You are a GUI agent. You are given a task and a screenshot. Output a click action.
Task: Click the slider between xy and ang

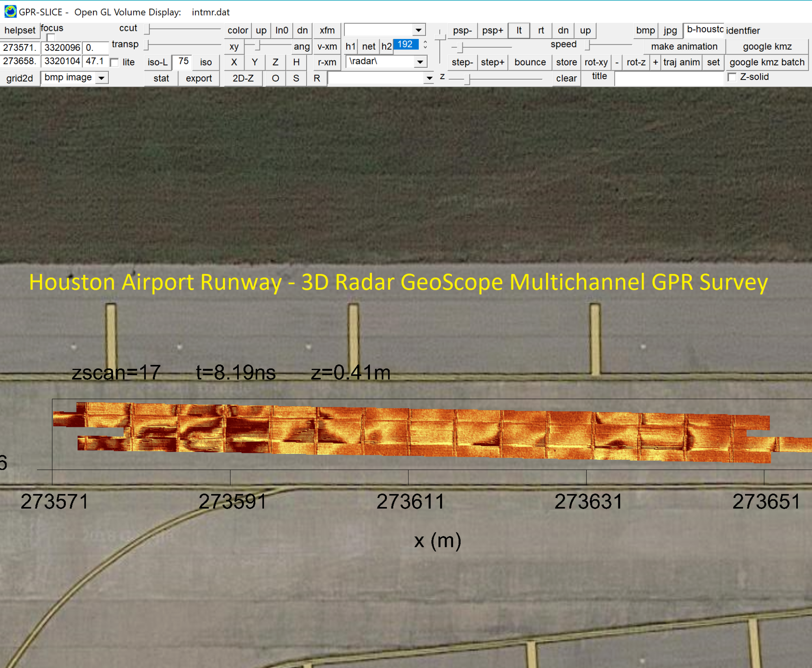point(268,45)
